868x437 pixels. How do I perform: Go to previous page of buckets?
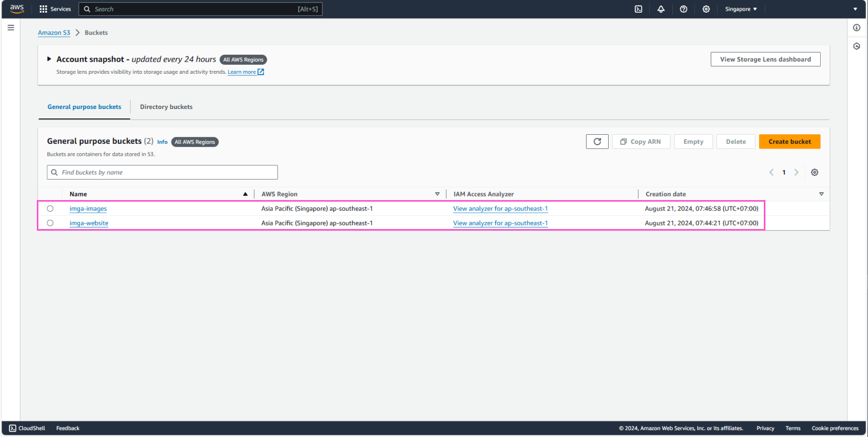pyautogui.click(x=771, y=172)
